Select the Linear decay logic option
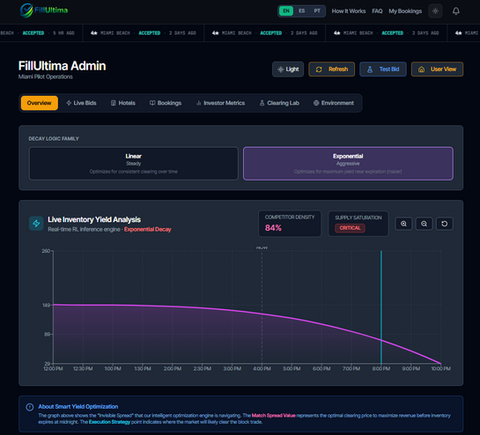 point(134,163)
